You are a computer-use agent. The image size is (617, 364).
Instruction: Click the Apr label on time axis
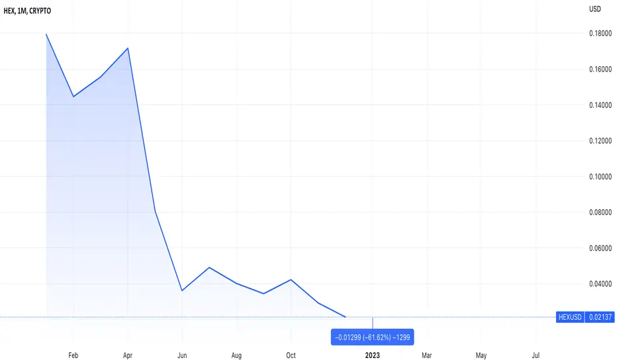(128, 355)
